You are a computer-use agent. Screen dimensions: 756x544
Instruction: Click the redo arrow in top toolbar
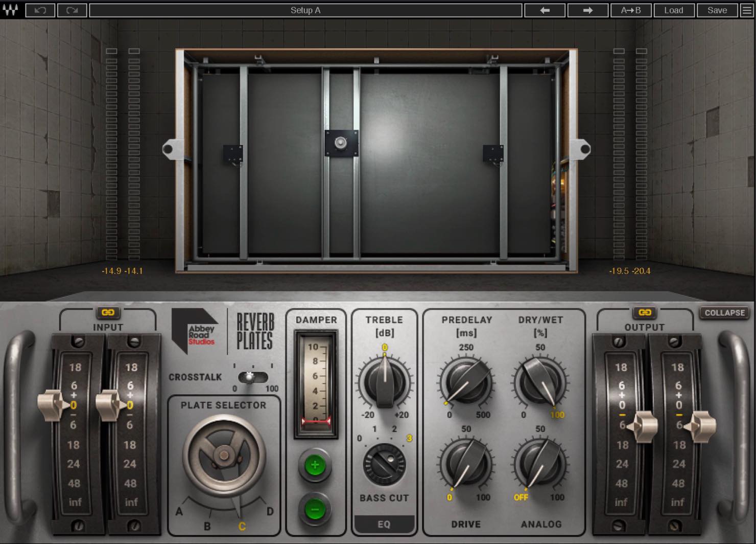tap(72, 10)
